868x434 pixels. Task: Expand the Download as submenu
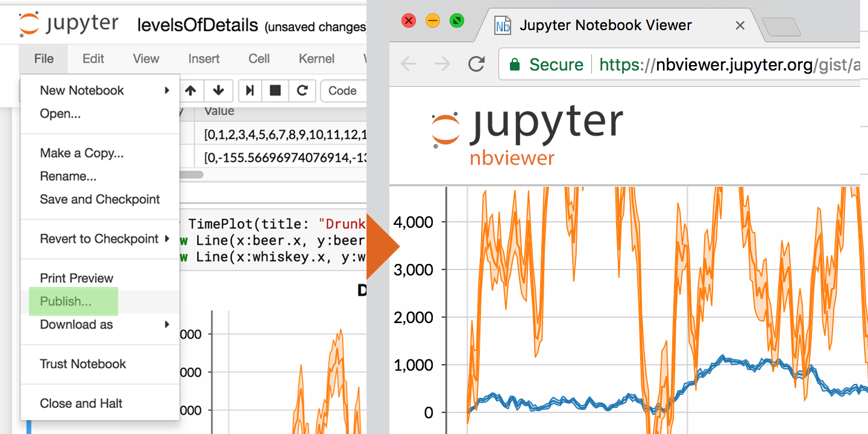tap(100, 324)
